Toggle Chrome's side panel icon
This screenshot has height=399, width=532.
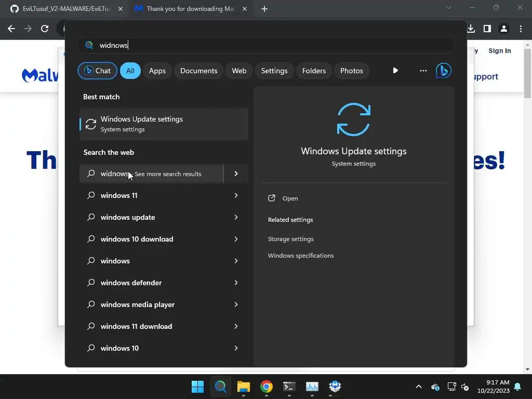pyautogui.click(x=487, y=29)
